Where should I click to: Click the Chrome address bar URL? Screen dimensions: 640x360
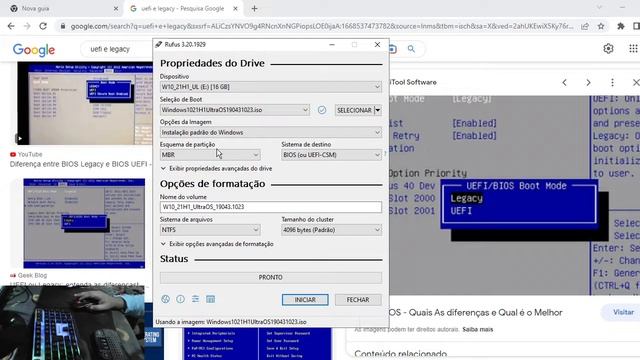[x=322, y=26]
